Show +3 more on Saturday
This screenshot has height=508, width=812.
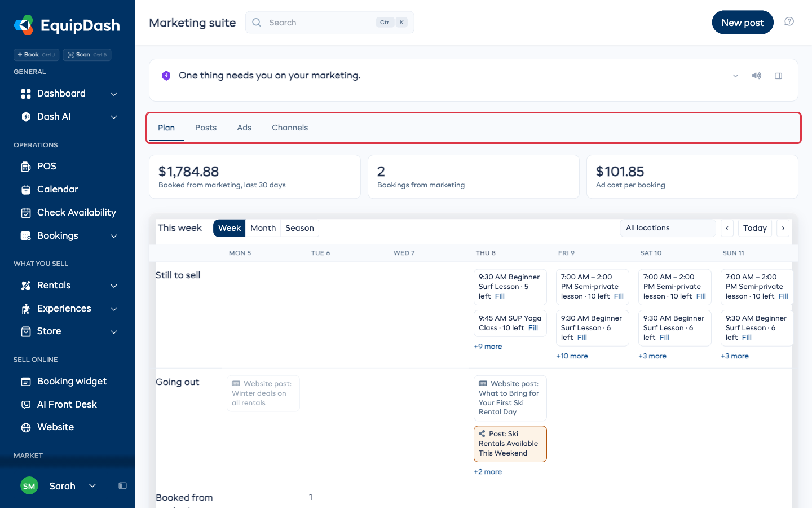coord(652,356)
